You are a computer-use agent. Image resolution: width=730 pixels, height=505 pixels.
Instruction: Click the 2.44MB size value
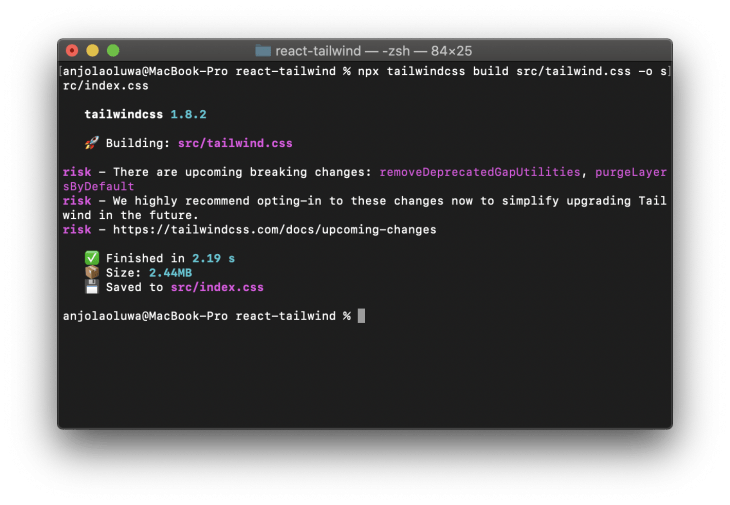click(170, 273)
